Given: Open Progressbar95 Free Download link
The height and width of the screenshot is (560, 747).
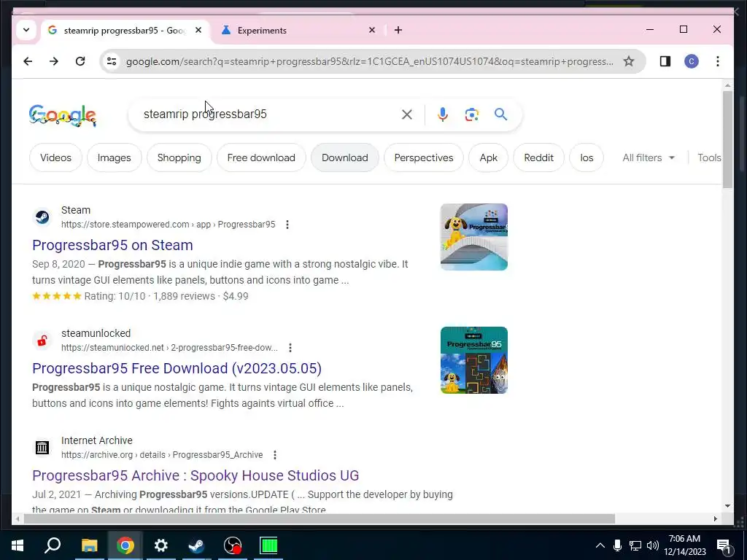Looking at the screenshot, I should point(177,368).
